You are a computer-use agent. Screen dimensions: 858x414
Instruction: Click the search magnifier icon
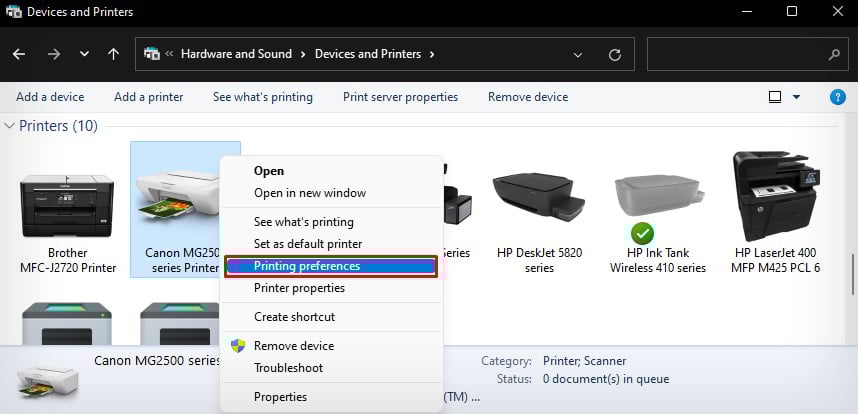tap(834, 54)
